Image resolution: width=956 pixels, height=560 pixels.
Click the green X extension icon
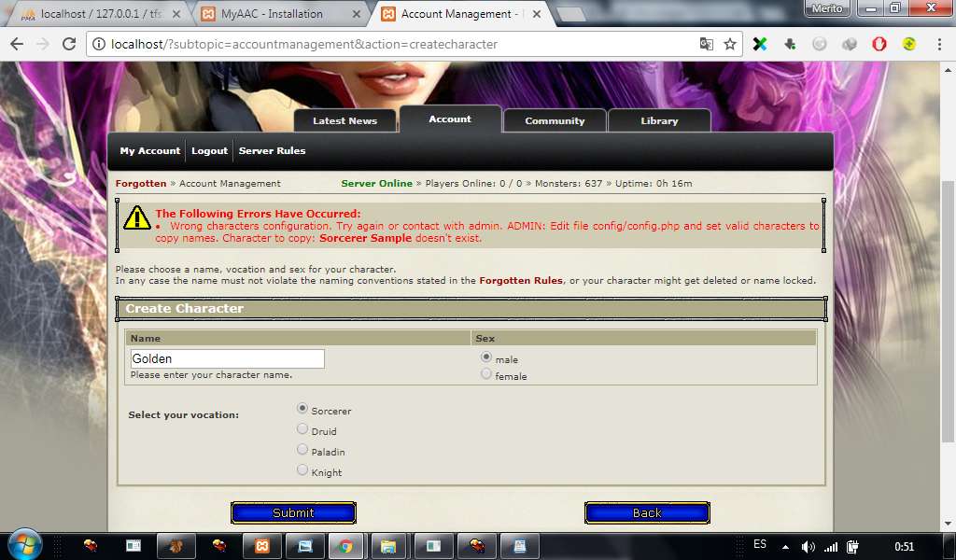[x=760, y=44]
